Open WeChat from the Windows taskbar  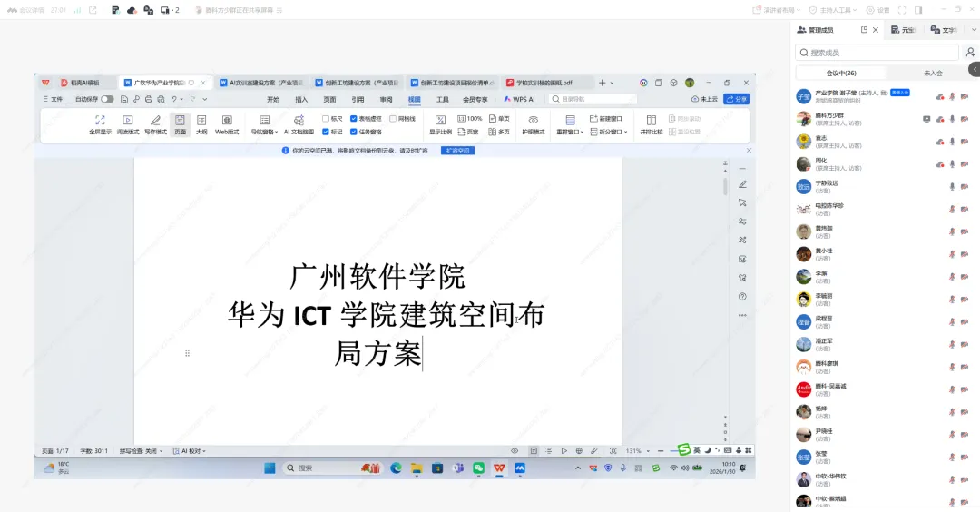[x=478, y=468]
